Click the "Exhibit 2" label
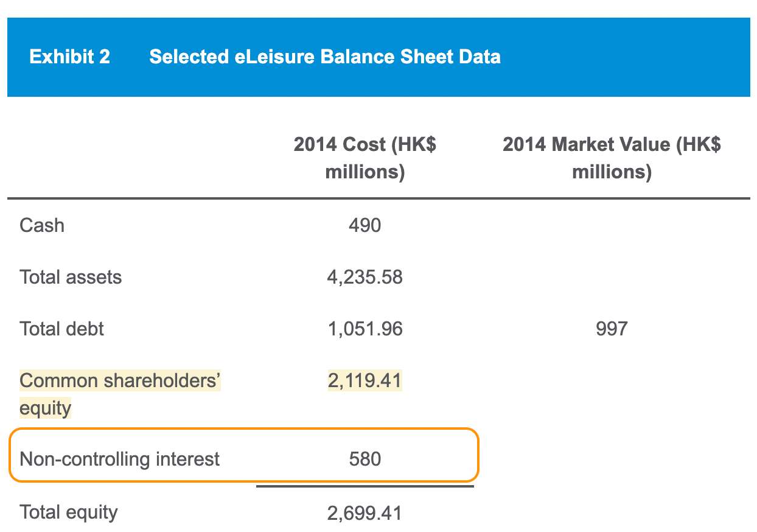This screenshot has width=757, height=532. pyautogui.click(x=69, y=57)
